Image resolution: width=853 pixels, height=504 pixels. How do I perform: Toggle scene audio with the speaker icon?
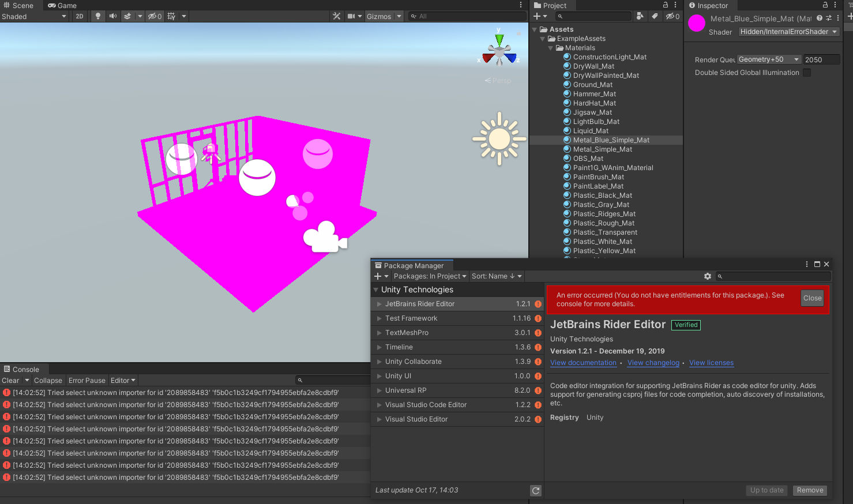113,16
